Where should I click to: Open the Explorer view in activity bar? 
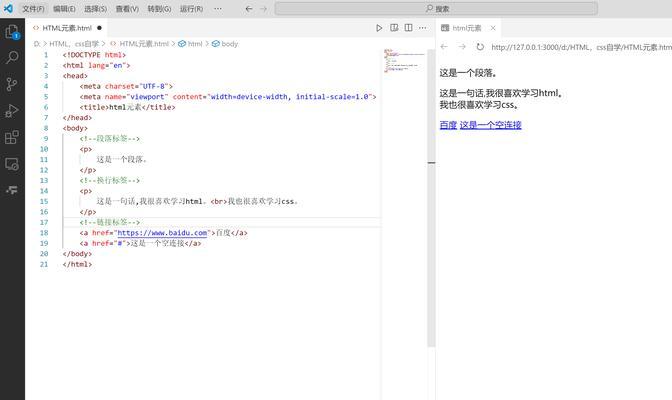pos(12,32)
